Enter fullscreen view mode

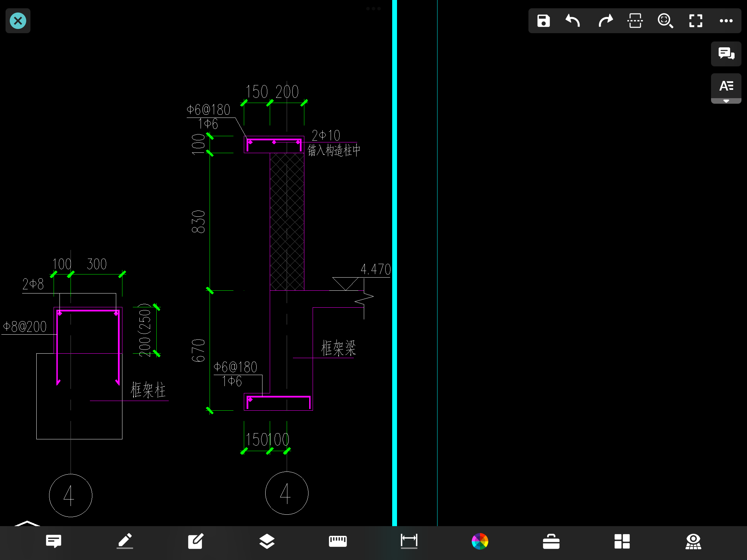click(695, 21)
